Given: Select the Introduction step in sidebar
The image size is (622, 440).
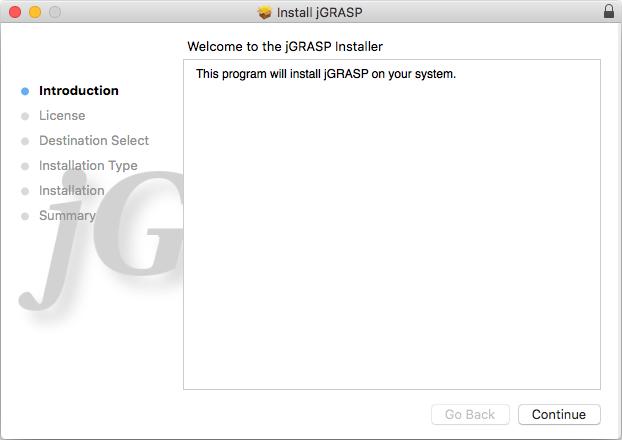Looking at the screenshot, I should pyautogui.click(x=78, y=91).
